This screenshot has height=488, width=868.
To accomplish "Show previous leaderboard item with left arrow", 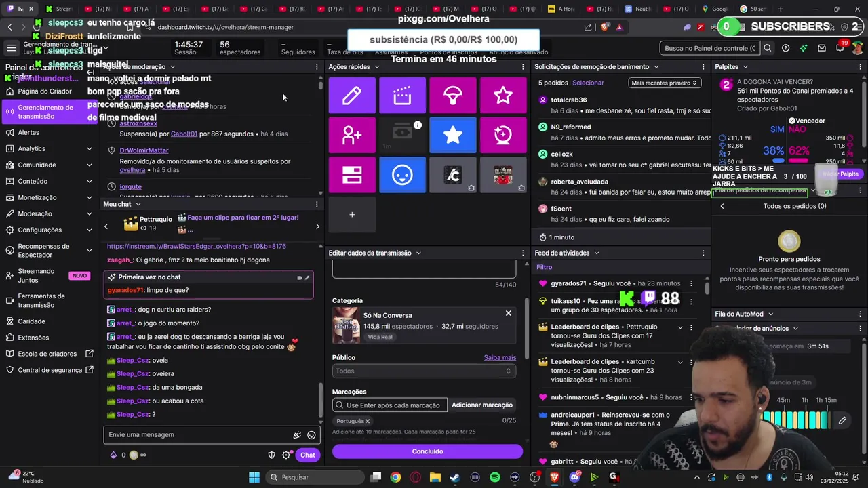I will [x=106, y=226].
